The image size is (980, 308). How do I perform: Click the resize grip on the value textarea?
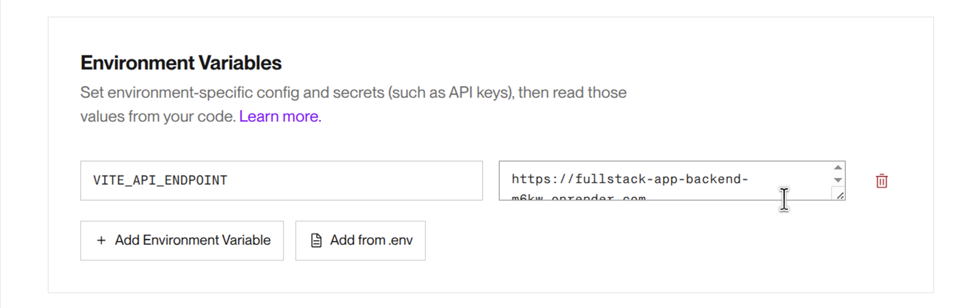(x=840, y=196)
